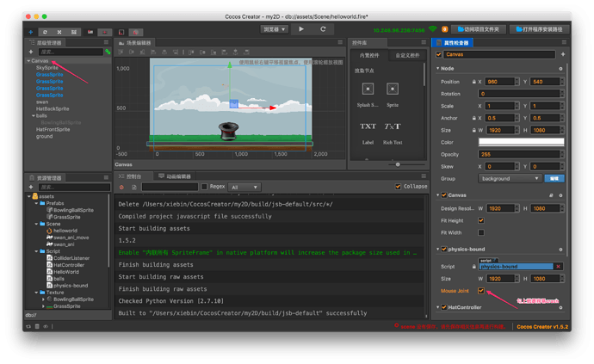Click the 打开程序安装路径 open install path button
Image resolution: width=594 pixels, height=364 pixels.
click(540, 29)
